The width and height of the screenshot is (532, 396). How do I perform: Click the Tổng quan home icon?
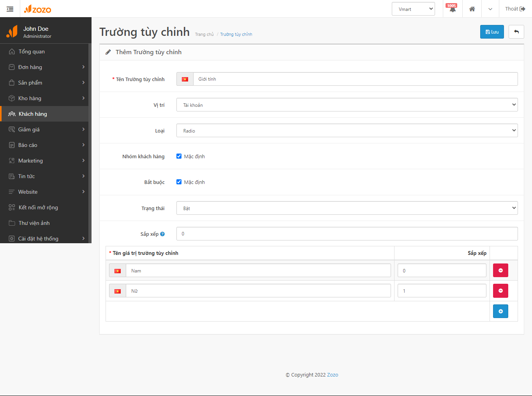[12, 51]
